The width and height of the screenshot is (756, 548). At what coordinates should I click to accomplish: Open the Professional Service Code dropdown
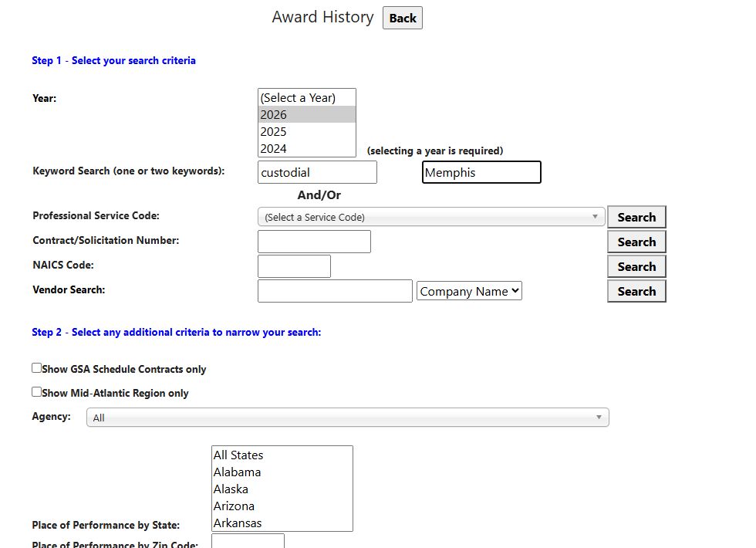431,217
